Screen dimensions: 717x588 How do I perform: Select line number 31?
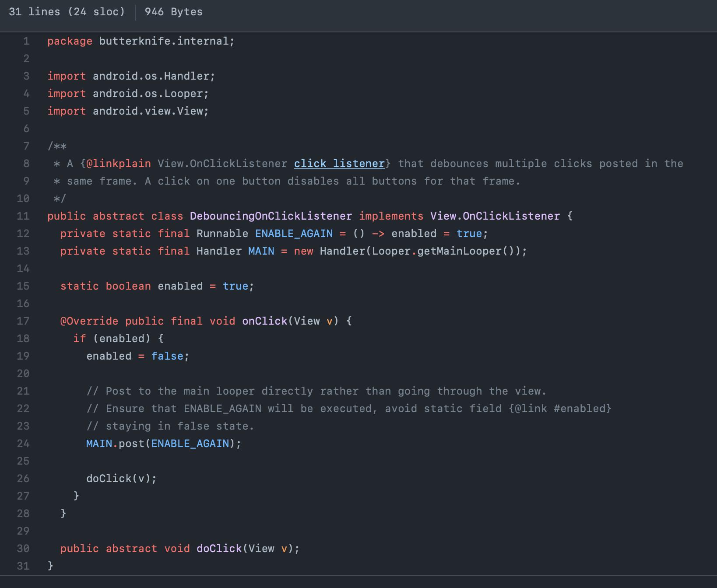coord(23,566)
